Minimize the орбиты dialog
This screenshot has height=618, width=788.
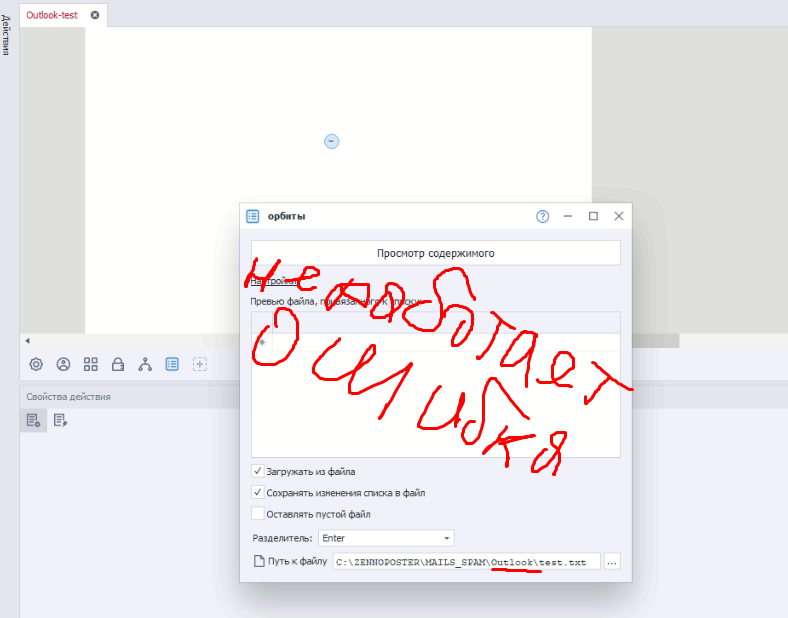[x=568, y=216]
